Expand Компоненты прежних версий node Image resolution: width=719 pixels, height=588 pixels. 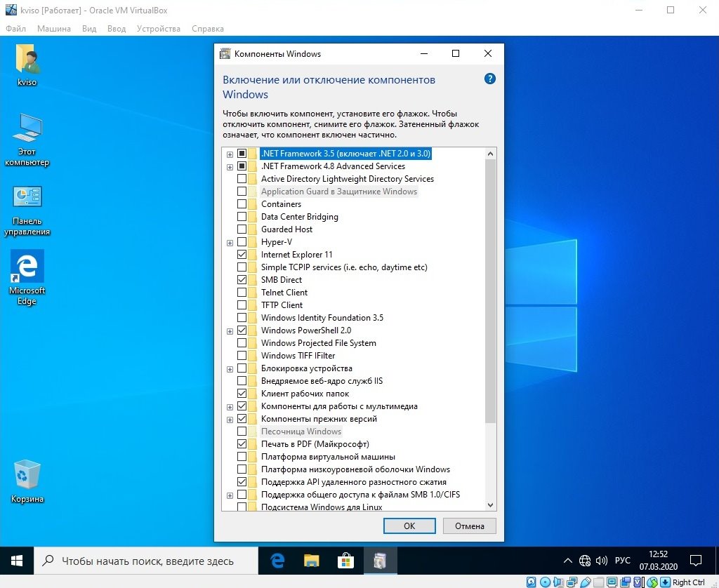point(230,420)
